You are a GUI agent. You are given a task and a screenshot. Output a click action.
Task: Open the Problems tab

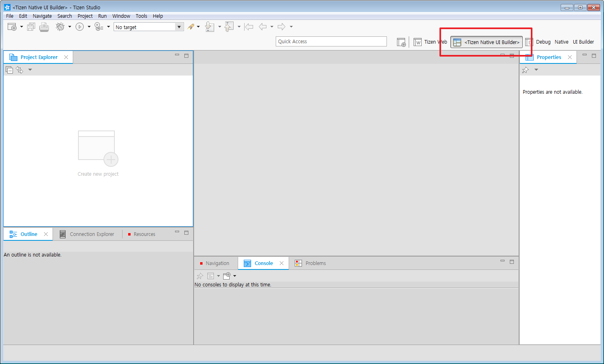[315, 263]
